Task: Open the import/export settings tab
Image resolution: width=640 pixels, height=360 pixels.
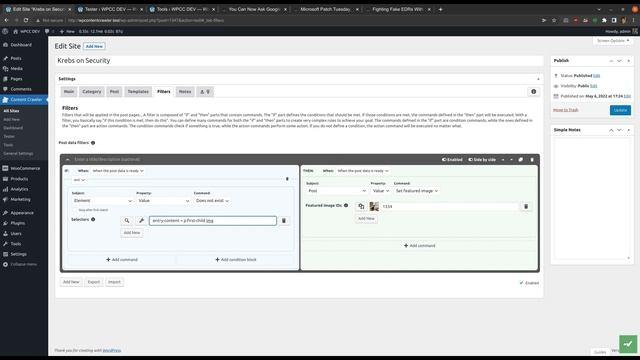Action: [x=205, y=92]
